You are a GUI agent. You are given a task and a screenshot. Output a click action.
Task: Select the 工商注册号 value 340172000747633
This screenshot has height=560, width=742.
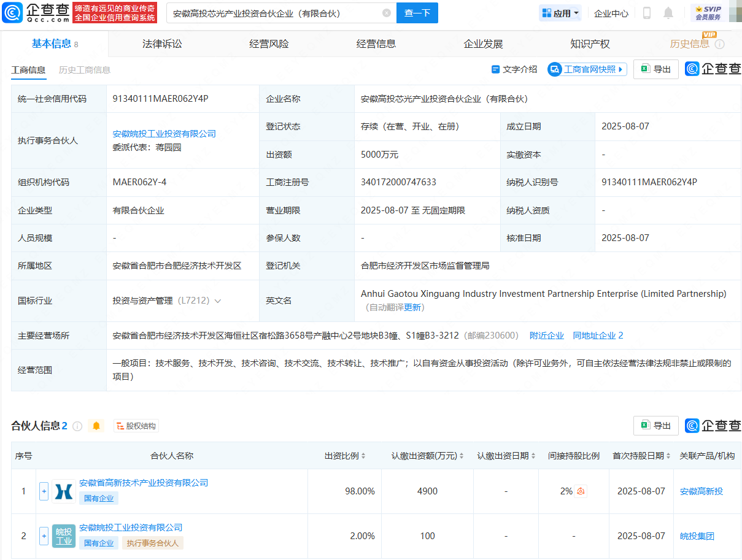(399, 182)
